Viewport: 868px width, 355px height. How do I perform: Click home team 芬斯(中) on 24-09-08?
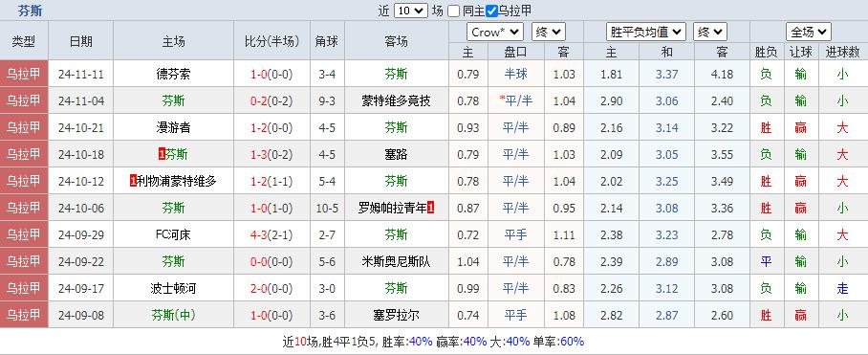point(173,315)
